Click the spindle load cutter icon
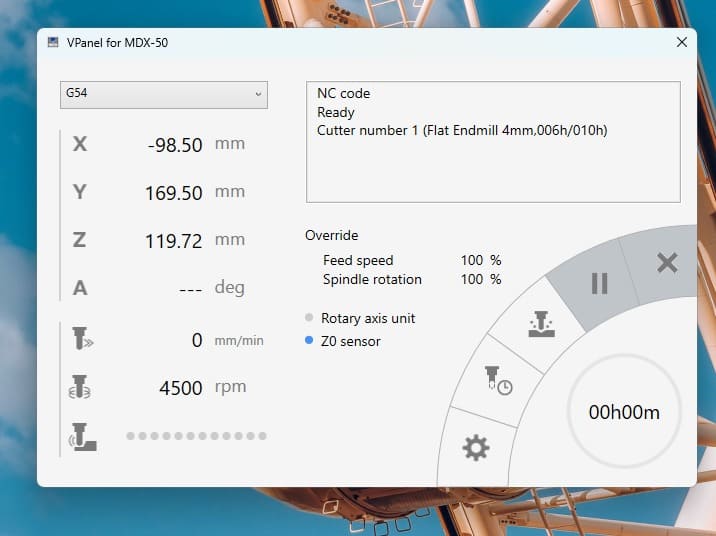Viewport: 716px width, 536px height. 83,437
